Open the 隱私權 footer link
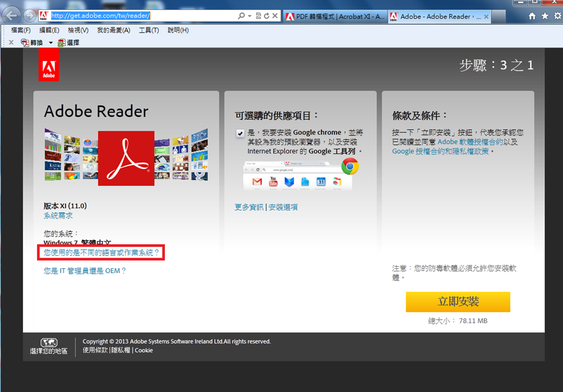 tap(120, 350)
